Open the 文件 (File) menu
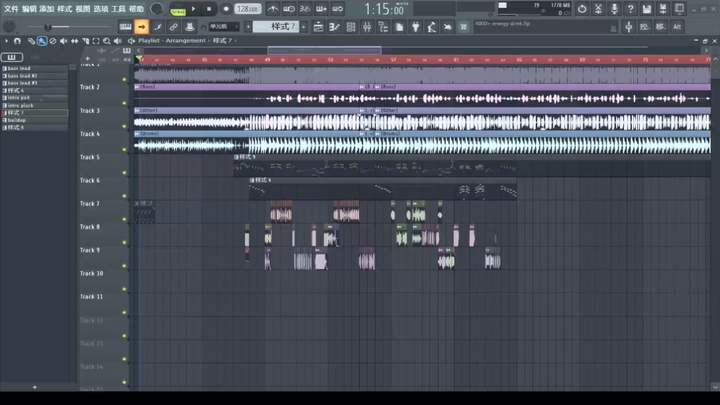The width and height of the screenshot is (720, 405). pyautogui.click(x=11, y=9)
